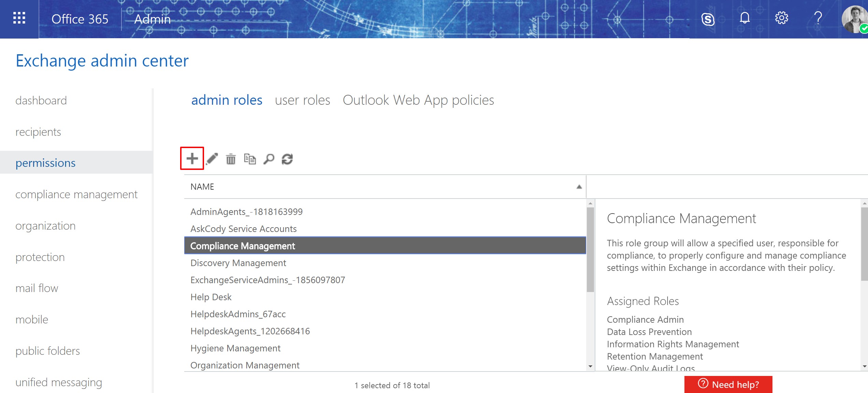Open the Office 365 app launcher grid

click(x=19, y=18)
